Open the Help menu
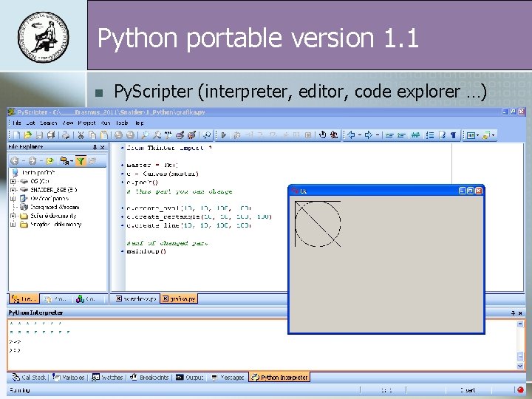The image size is (532, 399). pos(139,123)
